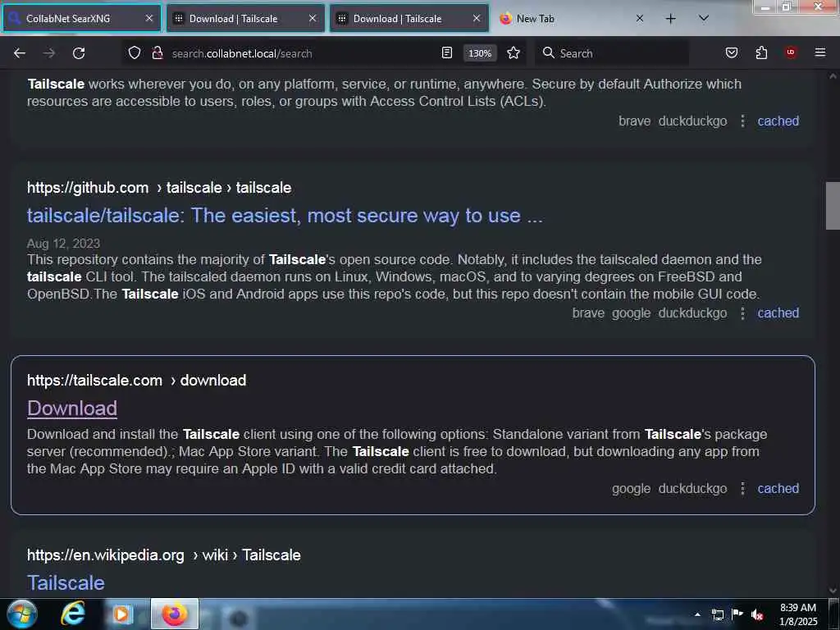The image size is (840, 630).
Task: Open cached link of the GitHub result
Action: pyautogui.click(x=778, y=313)
